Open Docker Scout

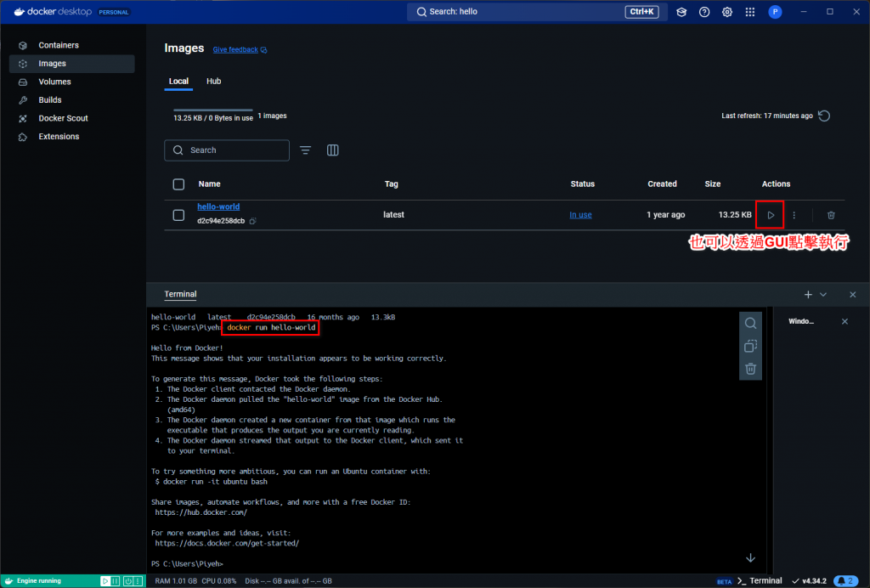coord(63,118)
